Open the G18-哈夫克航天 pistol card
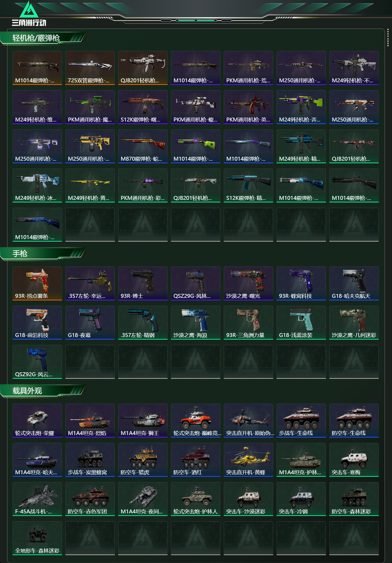Image resolution: width=392 pixels, height=563 pixels. [354, 283]
